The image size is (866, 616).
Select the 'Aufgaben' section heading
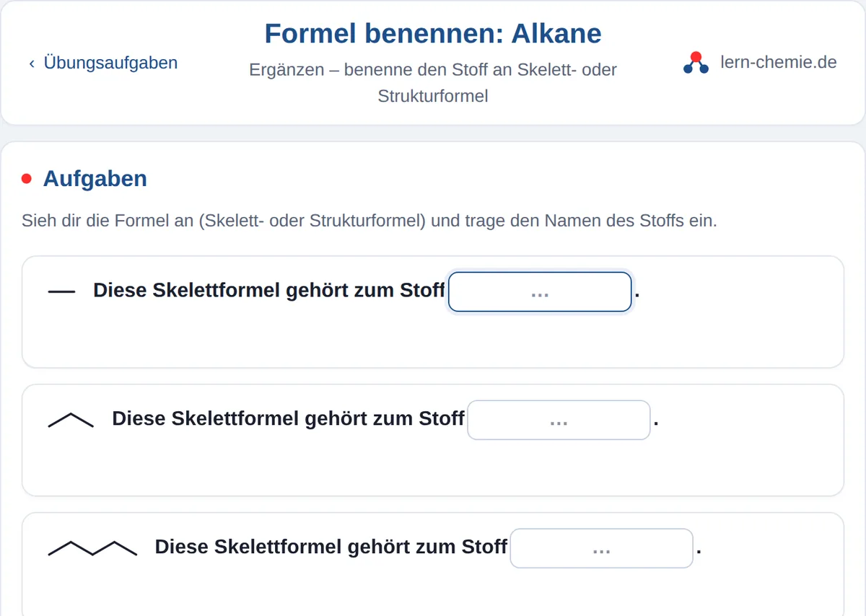click(x=95, y=178)
